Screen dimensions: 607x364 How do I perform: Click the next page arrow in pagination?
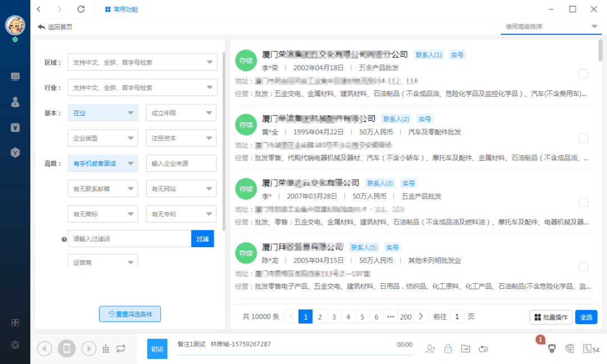421,317
